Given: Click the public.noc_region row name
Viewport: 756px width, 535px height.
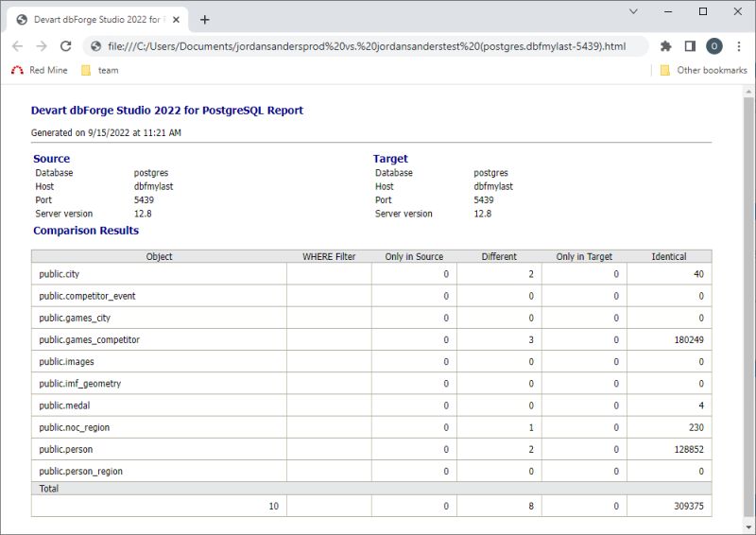Looking at the screenshot, I should 75,427.
